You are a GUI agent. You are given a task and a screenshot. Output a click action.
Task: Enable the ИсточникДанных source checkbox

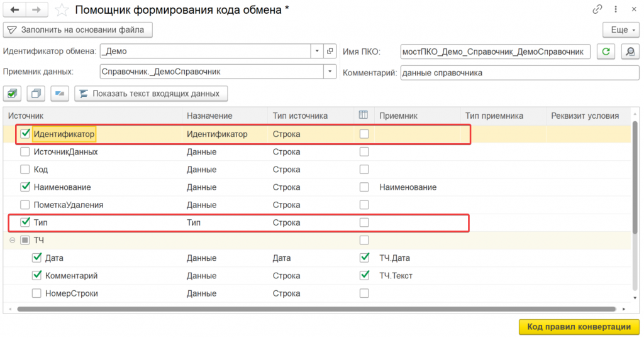(25, 152)
